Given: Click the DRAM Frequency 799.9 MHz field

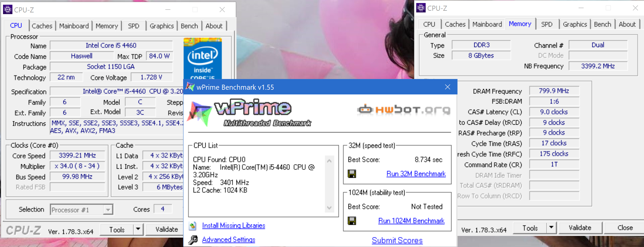Looking at the screenshot, I should [x=554, y=91].
